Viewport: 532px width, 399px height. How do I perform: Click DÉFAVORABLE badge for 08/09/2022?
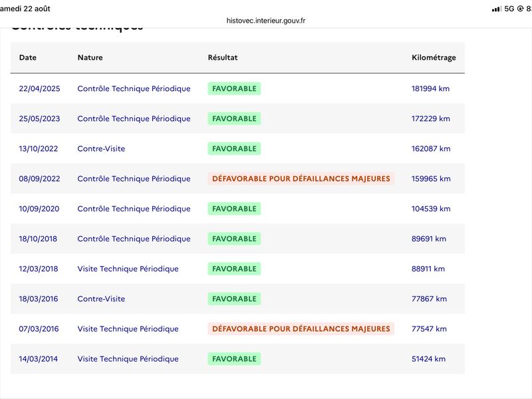(x=301, y=178)
